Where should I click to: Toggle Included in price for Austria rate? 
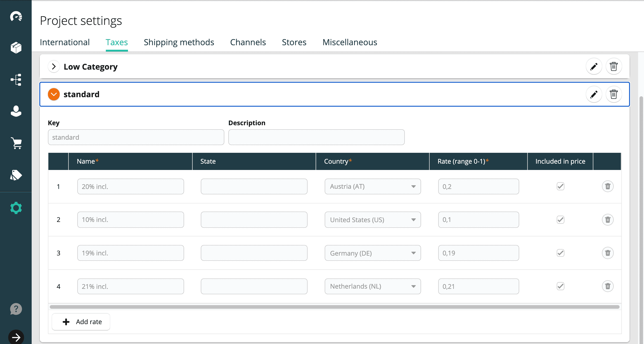[x=560, y=186]
